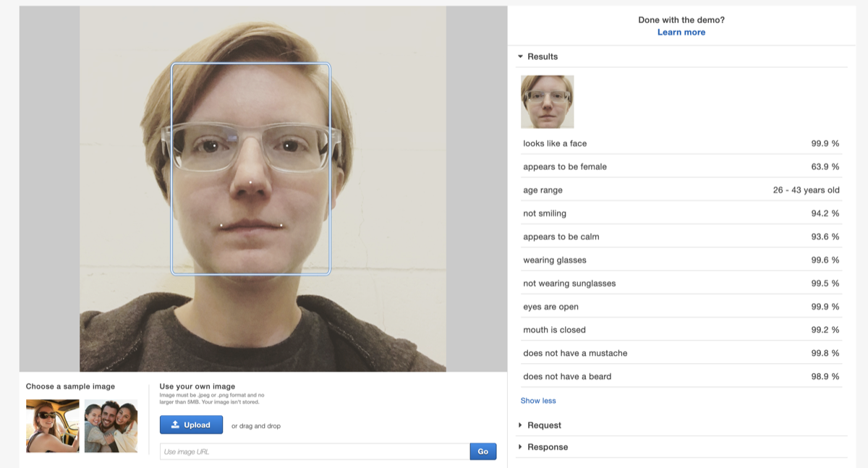Click the "appears to be female" result row
Viewport: 868px width, 468px height.
tap(680, 167)
